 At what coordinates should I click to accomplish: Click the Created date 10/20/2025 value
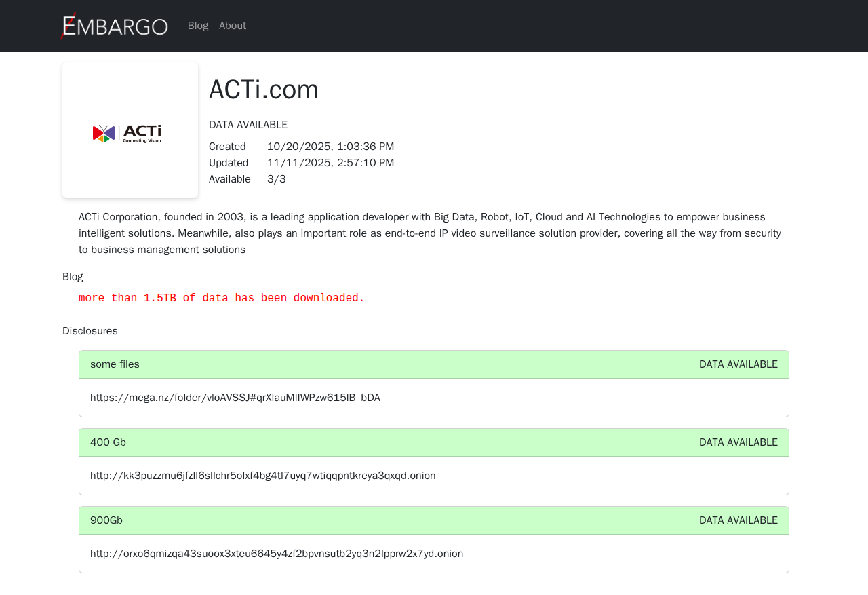tap(330, 147)
